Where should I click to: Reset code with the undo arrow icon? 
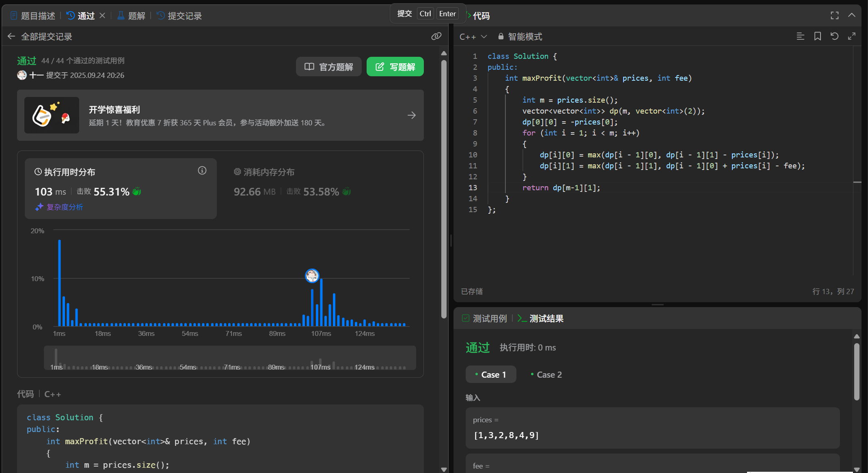coord(834,37)
